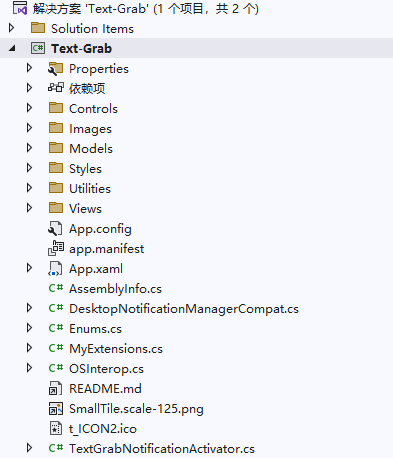Expand the Enums.cs node
This screenshot has height=458, width=393.
click(x=29, y=328)
